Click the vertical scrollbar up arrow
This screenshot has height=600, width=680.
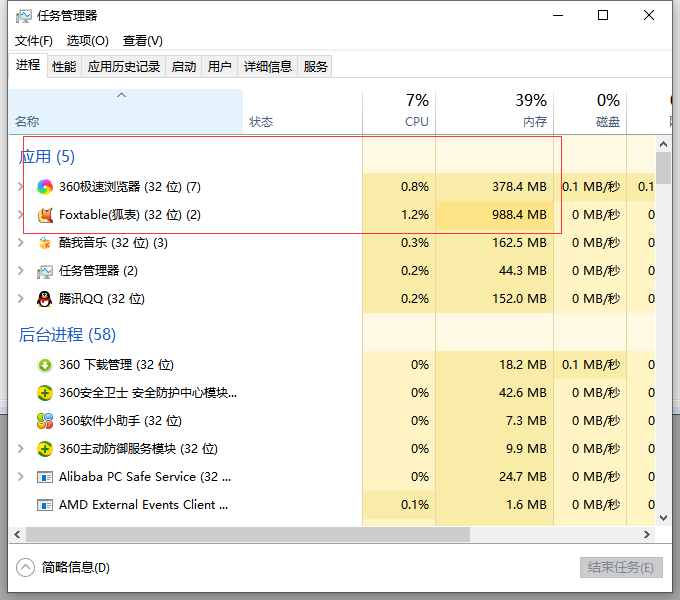[663, 144]
